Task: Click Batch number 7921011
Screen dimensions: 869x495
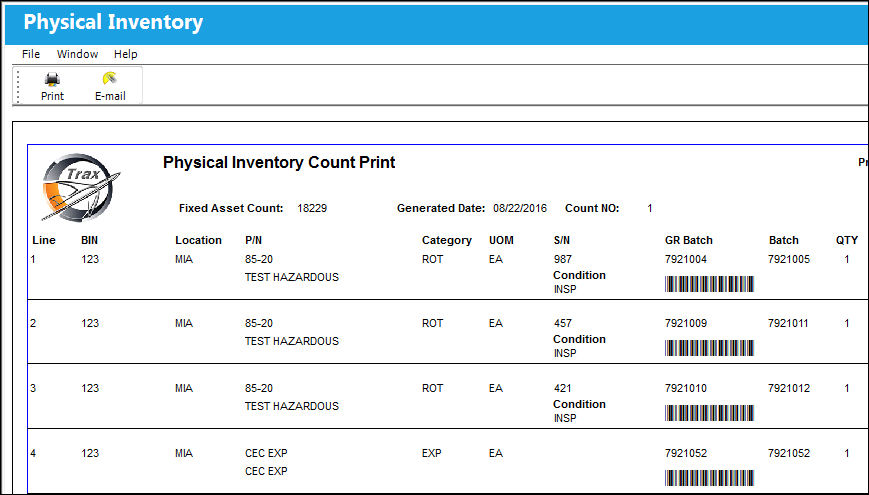Action: [x=789, y=323]
